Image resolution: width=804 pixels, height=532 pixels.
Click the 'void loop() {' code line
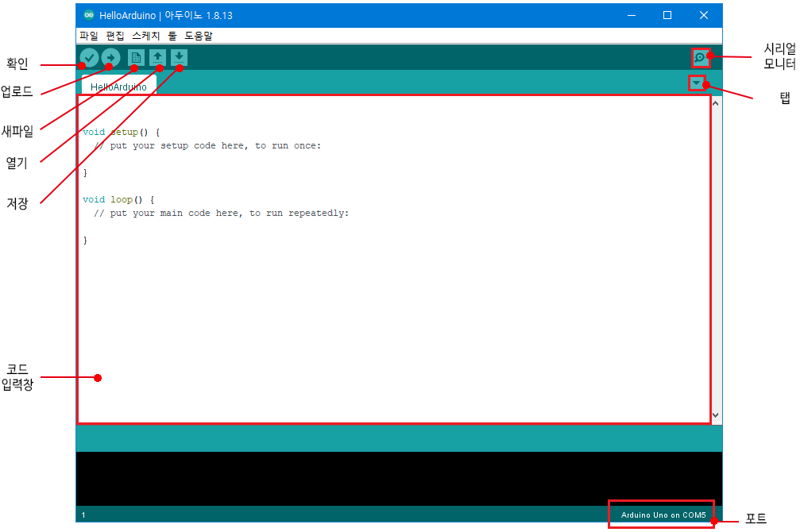[118, 200]
